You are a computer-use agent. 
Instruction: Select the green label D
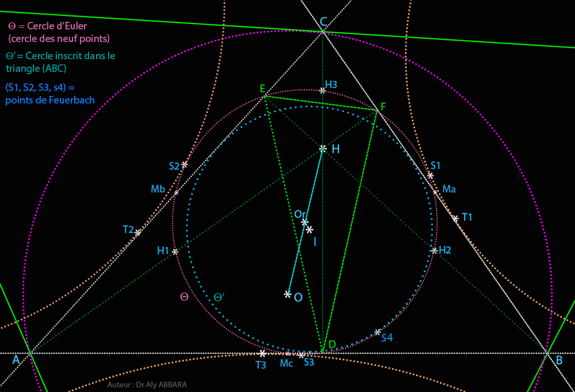[x=332, y=345]
